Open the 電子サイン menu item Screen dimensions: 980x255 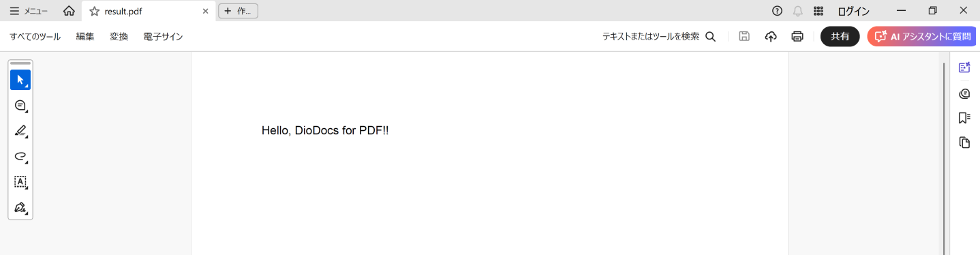click(x=163, y=37)
